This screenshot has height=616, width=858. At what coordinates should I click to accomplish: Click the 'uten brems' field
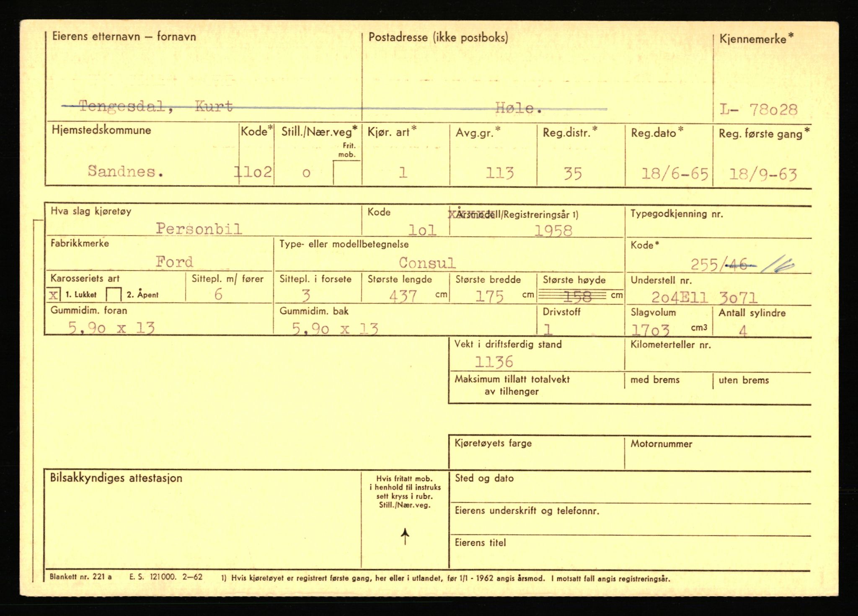pos(762,388)
